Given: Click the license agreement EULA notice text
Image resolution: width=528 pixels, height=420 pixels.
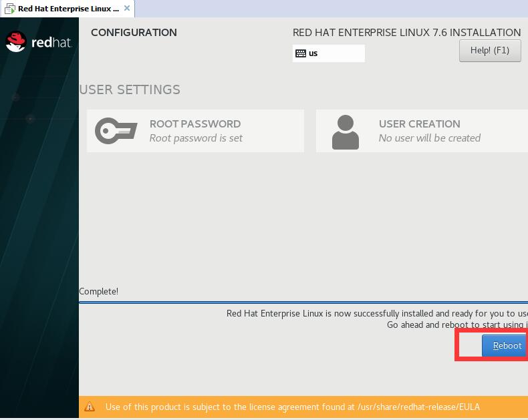Looking at the screenshot, I should click(x=293, y=407).
